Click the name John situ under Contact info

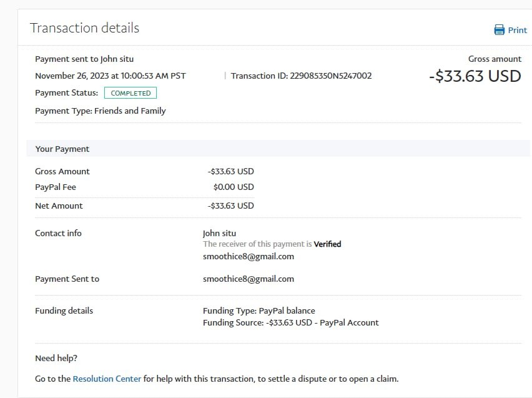(219, 233)
